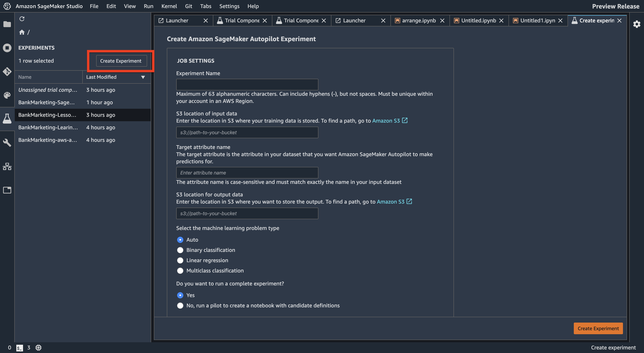
Task: Select the BankMarketing-Sage... experiment row
Action: 83,102
